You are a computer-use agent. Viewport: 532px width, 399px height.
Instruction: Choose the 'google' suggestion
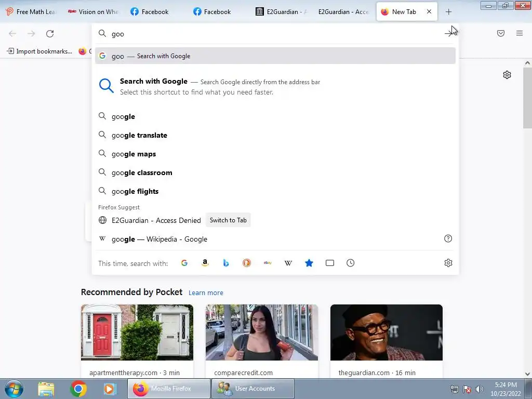coord(275,116)
